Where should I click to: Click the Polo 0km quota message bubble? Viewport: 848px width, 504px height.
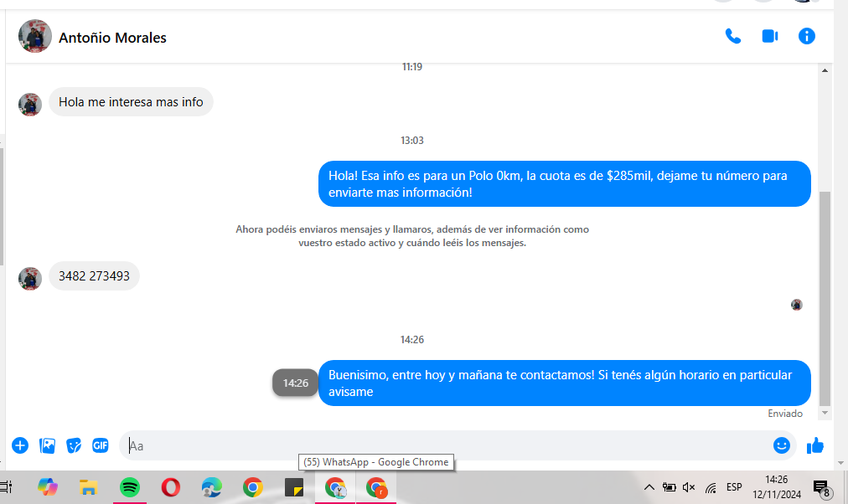coord(564,183)
